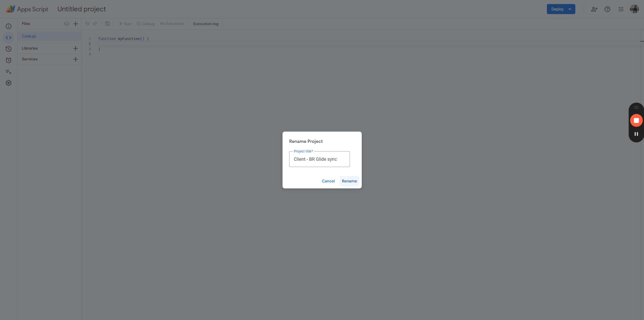Screen dimensions: 644x320
Task: Sort files alphabetically with AZ icon
Action: (x=66, y=24)
